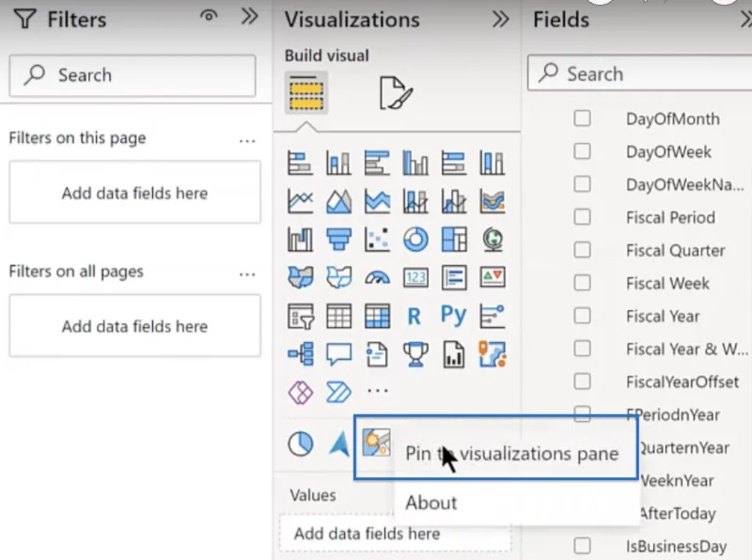Select the Shape map visual
Screen dimensions: 752x560
(x=338, y=277)
